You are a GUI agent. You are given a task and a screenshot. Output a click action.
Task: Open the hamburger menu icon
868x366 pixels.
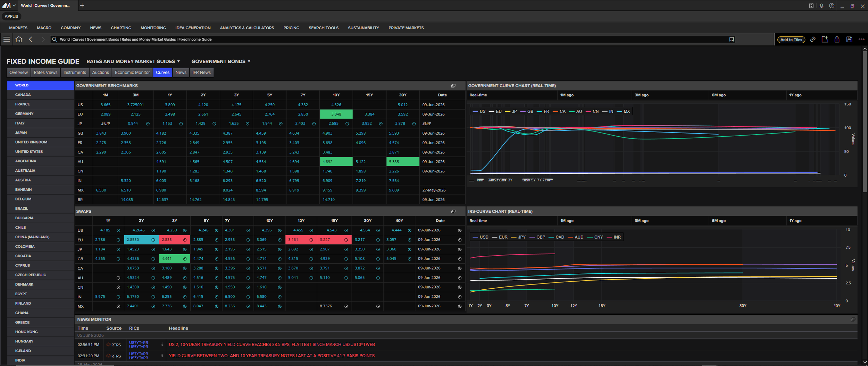pyautogui.click(x=6, y=39)
